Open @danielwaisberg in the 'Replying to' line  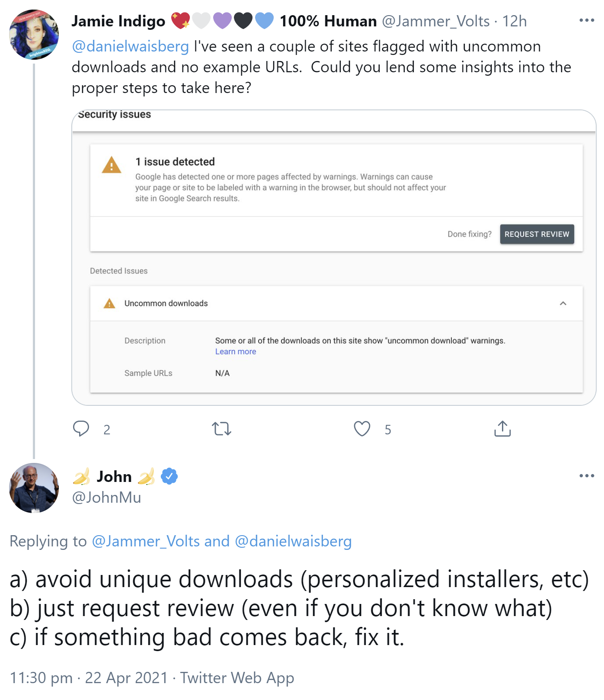coord(293,541)
